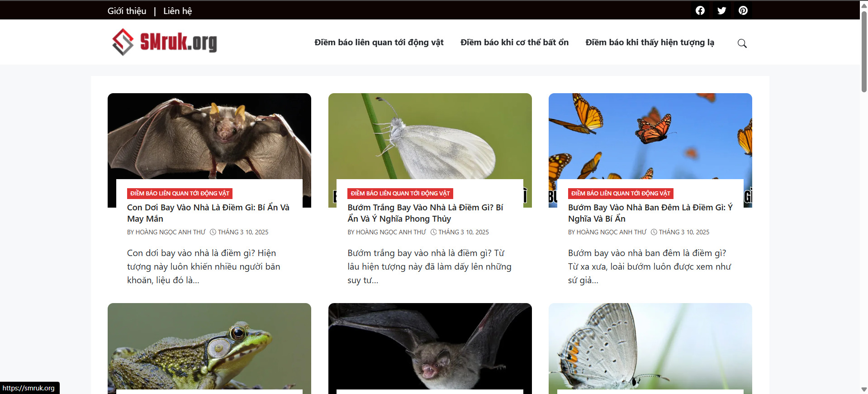
Task: Click the SMruk.org logo
Action: 165,42
